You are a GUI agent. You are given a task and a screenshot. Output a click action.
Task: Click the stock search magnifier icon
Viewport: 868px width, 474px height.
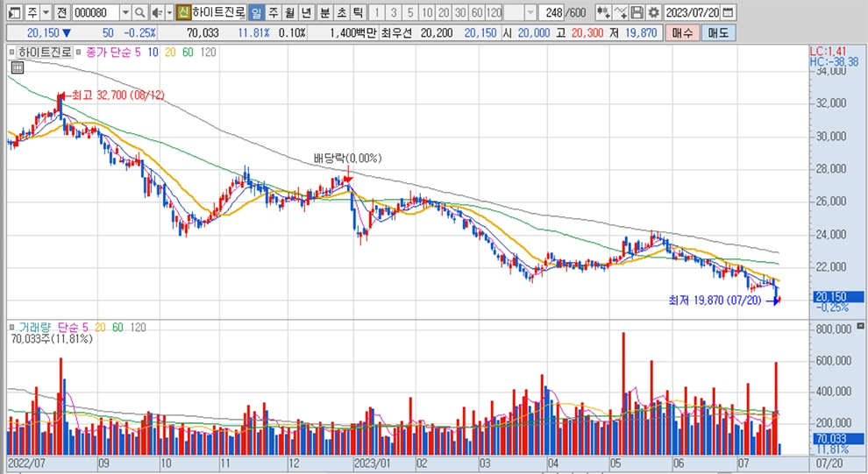(140, 12)
